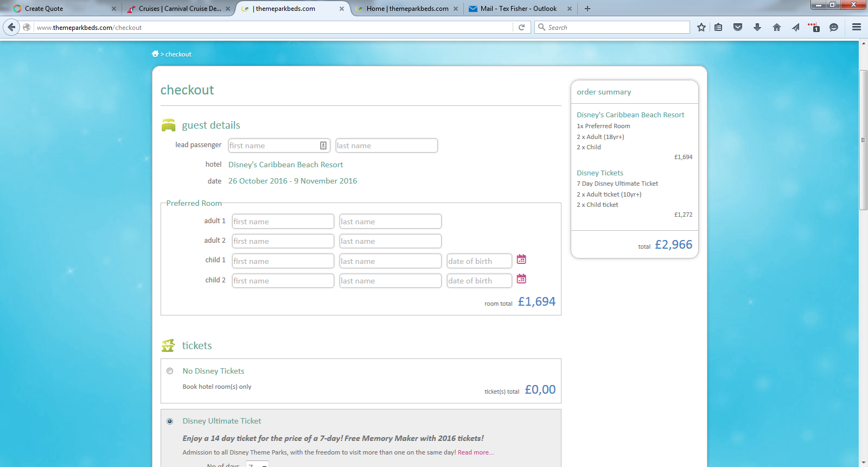This screenshot has height=467, width=868.
Task: Click the site identity globe icon
Action: (27, 27)
